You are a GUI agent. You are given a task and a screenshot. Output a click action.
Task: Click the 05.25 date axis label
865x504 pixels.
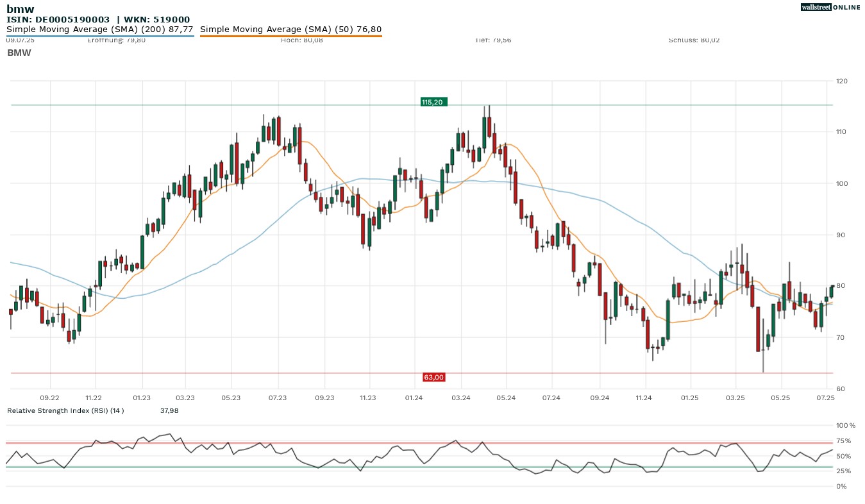click(x=780, y=398)
